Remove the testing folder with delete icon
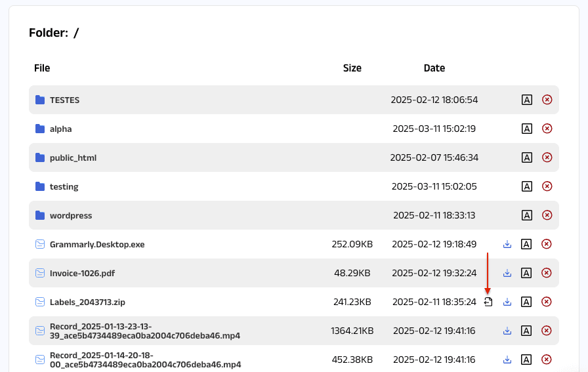Image resolution: width=588 pixels, height=372 pixels. 547,186
